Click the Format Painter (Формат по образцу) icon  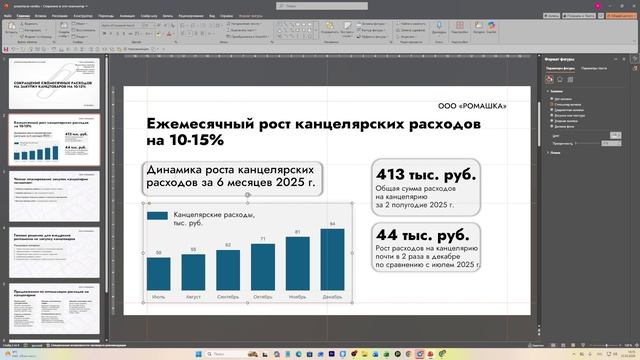click(22, 36)
